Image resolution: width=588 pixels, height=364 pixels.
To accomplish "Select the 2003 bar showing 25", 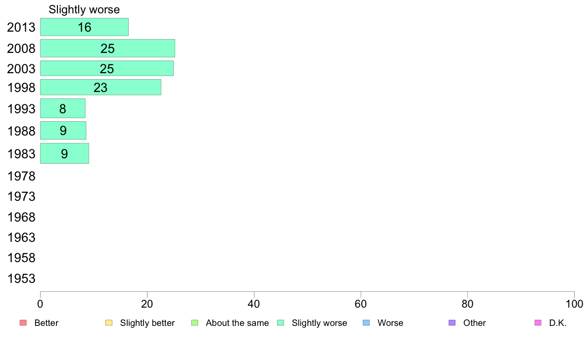I will (107, 69).
